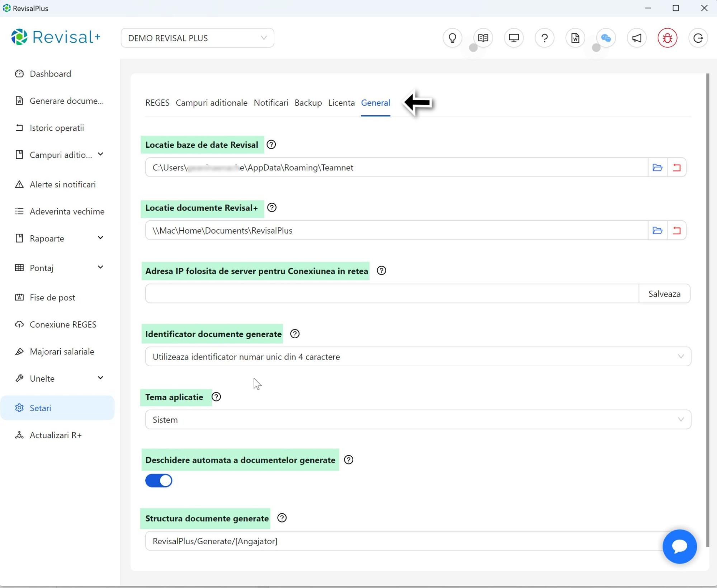This screenshot has width=717, height=588.
Task: Switch to the Backup tab
Action: pos(308,103)
